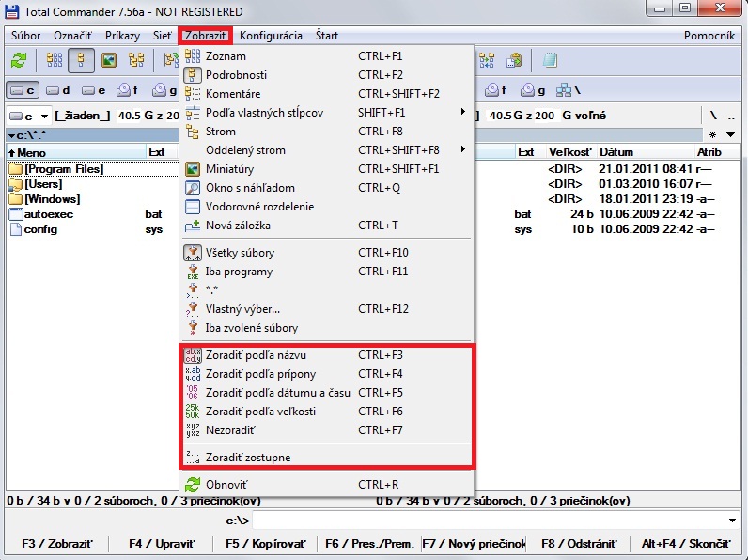
Task: Open network neighborhood icon in right drive bar
Action: point(569,89)
